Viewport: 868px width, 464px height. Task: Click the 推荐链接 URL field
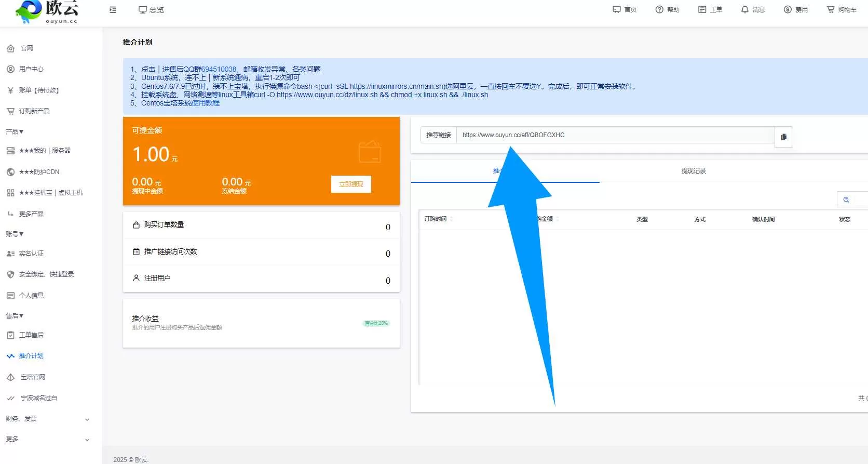pyautogui.click(x=615, y=135)
